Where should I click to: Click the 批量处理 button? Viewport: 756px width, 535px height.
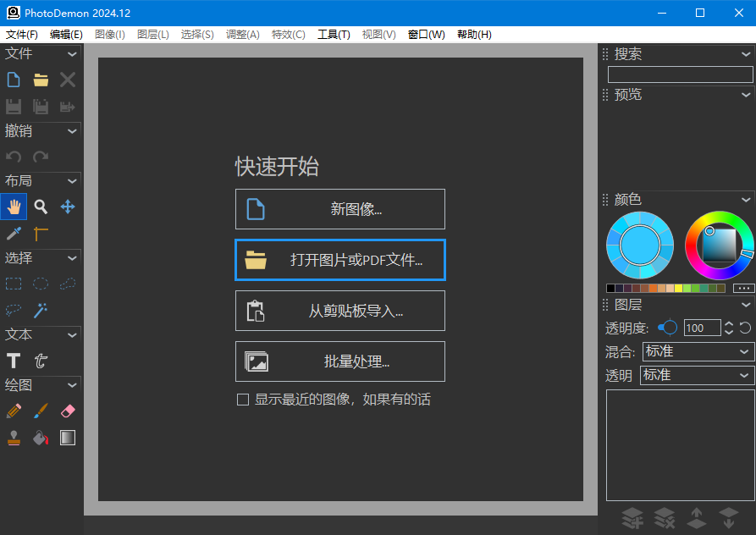pos(339,361)
